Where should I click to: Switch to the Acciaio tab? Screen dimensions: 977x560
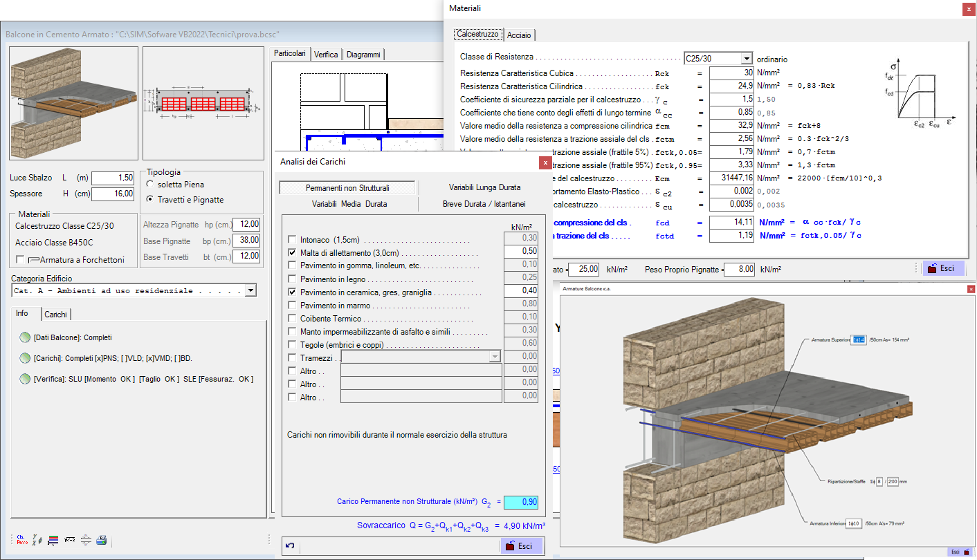(519, 35)
